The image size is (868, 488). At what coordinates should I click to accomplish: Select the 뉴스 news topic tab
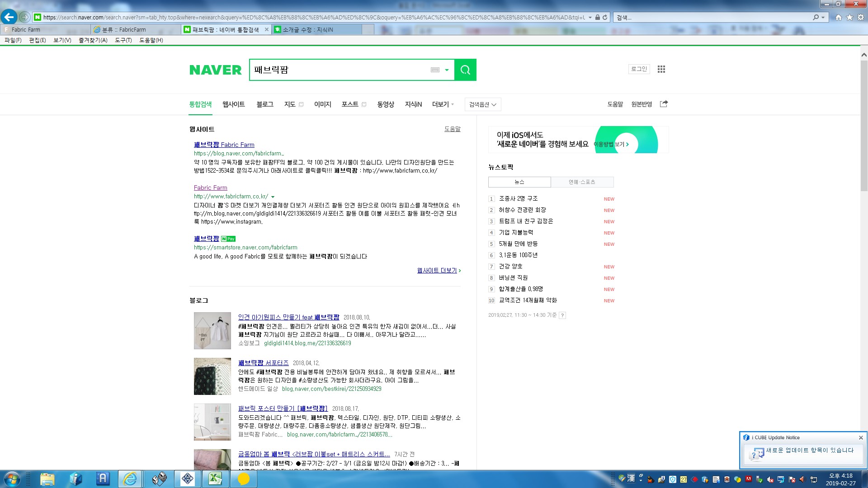click(x=519, y=182)
